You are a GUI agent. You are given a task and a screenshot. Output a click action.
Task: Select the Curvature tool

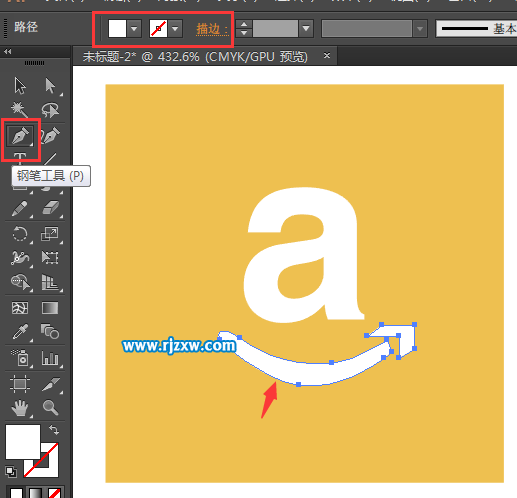point(50,136)
